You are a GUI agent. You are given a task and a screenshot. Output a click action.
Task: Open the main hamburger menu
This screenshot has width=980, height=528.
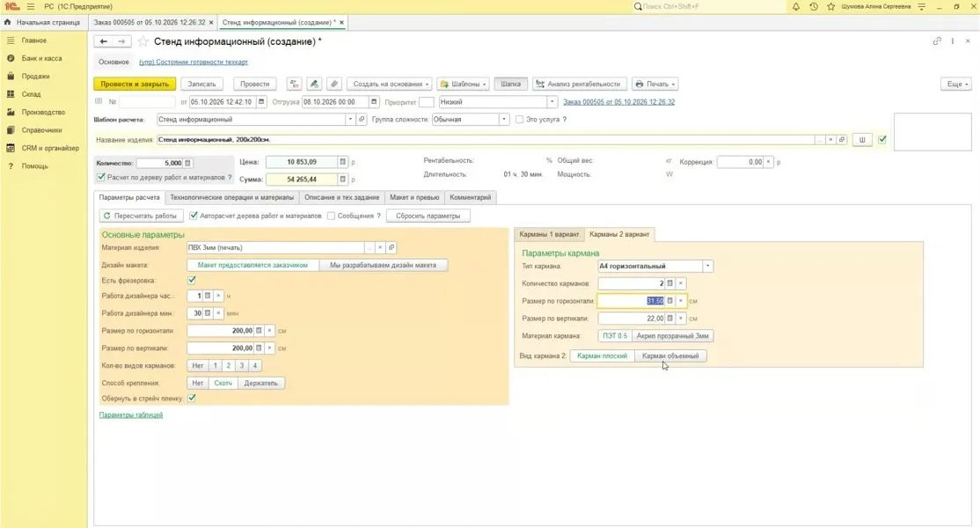click(31, 6)
